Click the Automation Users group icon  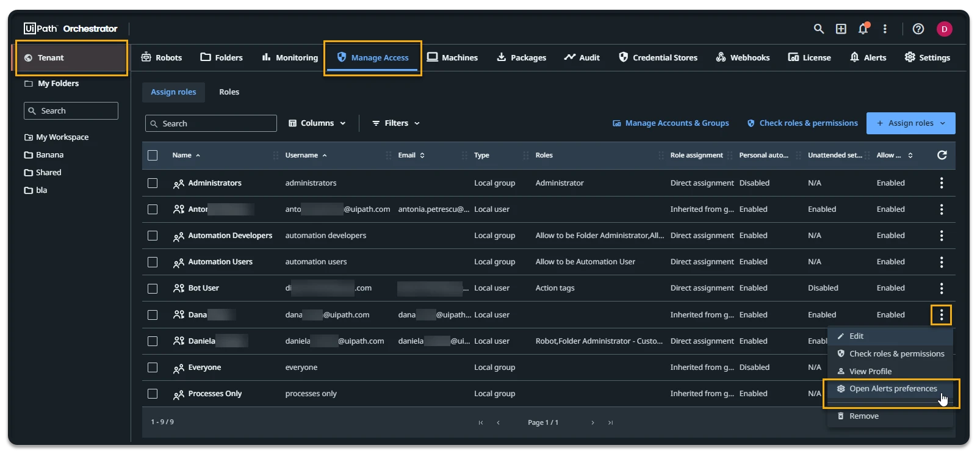[178, 262]
